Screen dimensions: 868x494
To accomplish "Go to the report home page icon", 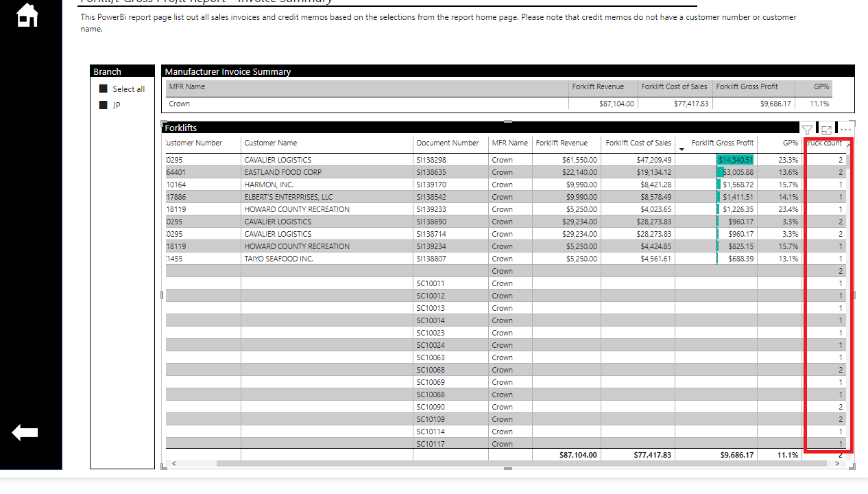I will pos(27,14).
